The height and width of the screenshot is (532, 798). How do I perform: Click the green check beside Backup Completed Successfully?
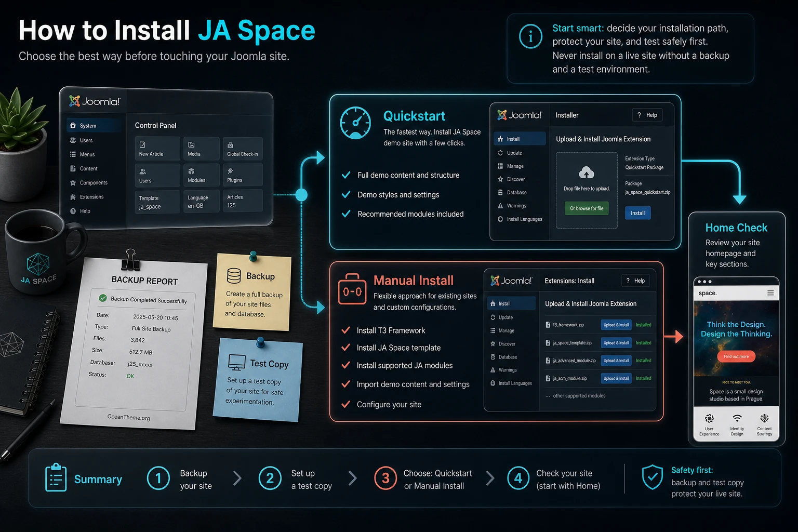click(x=103, y=298)
